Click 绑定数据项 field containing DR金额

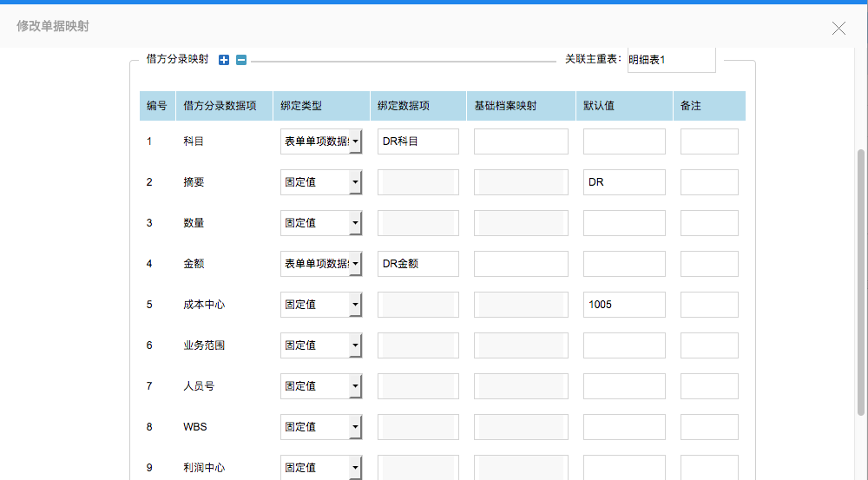pos(418,264)
